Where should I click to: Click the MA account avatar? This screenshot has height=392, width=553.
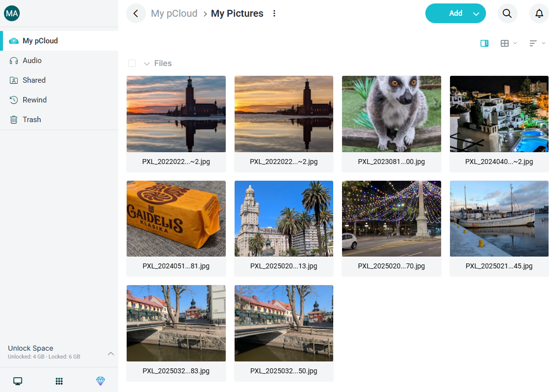tap(12, 13)
